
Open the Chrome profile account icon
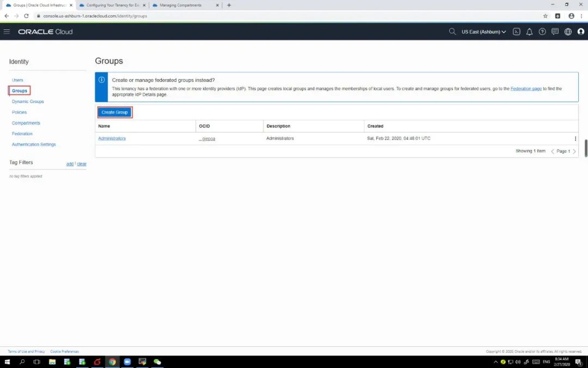(x=571, y=16)
